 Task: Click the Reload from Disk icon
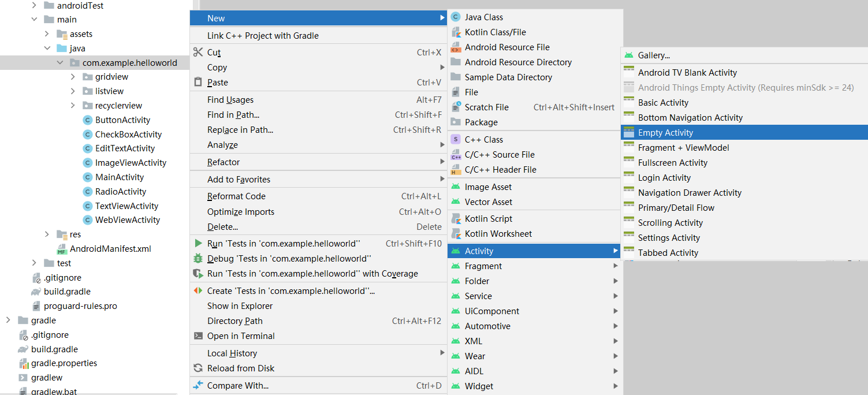(198, 368)
